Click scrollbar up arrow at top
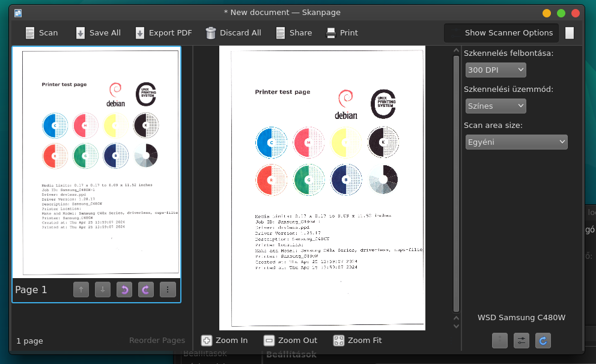Image resolution: width=596 pixels, height=364 pixels. tap(457, 50)
